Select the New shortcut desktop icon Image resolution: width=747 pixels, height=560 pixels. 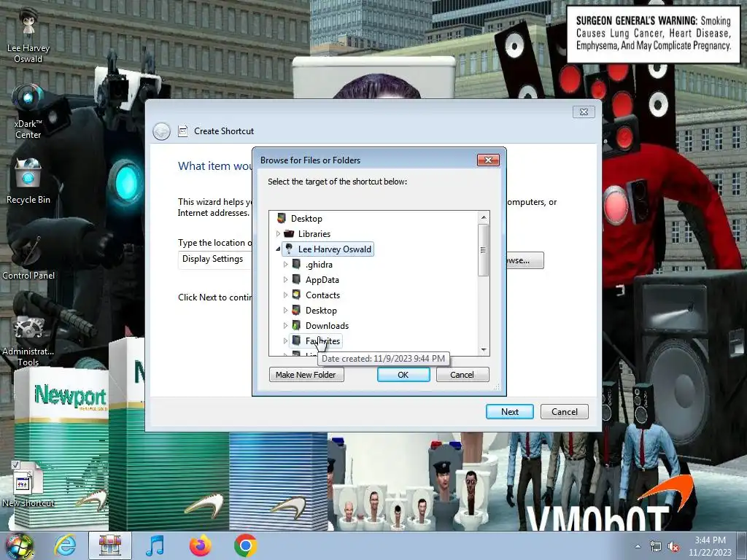pos(28,485)
